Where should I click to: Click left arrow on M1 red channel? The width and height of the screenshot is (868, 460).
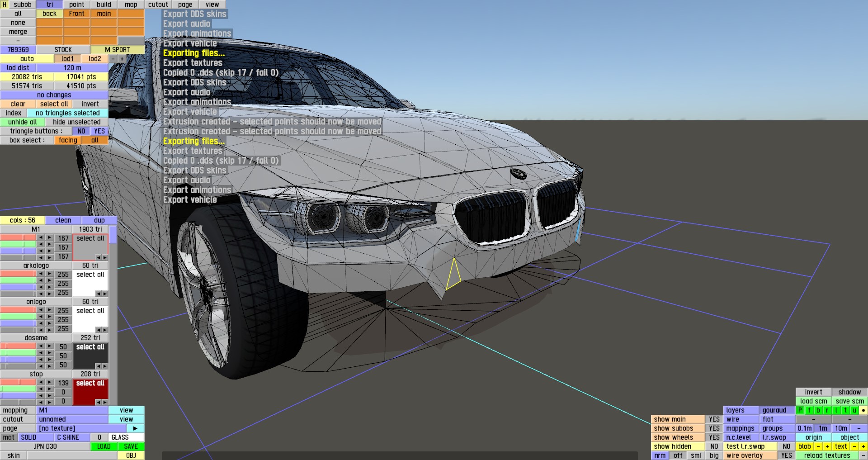click(41, 237)
